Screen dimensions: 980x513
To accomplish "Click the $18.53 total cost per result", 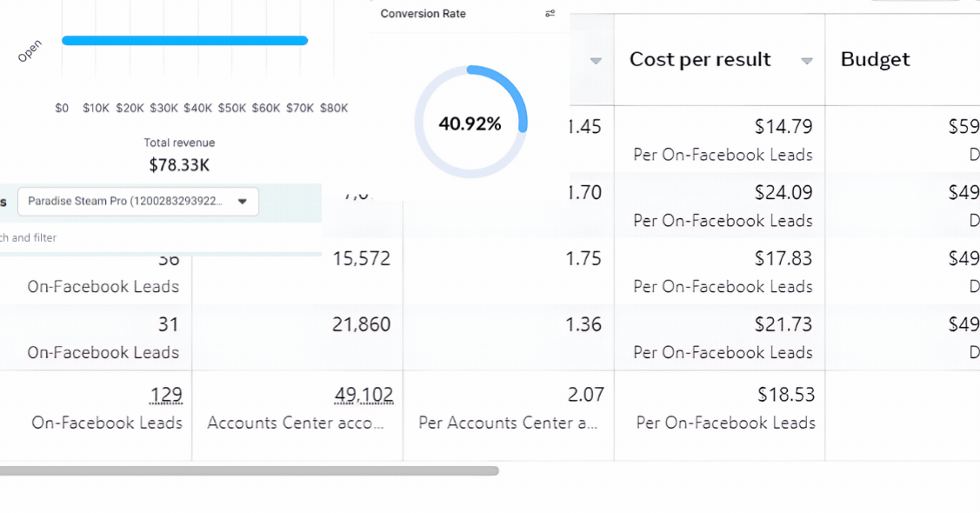I will click(x=786, y=395).
